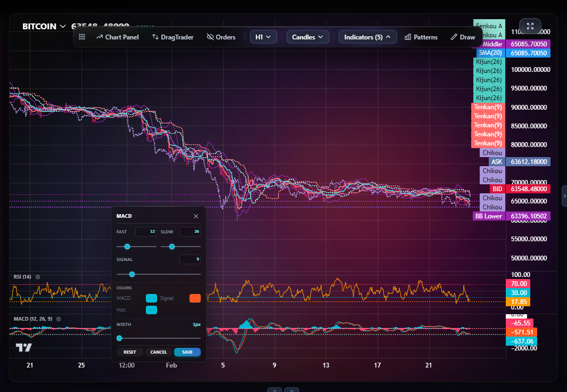Image resolution: width=567 pixels, height=392 pixels.
Task: Open the Chart Panel
Action: (118, 37)
